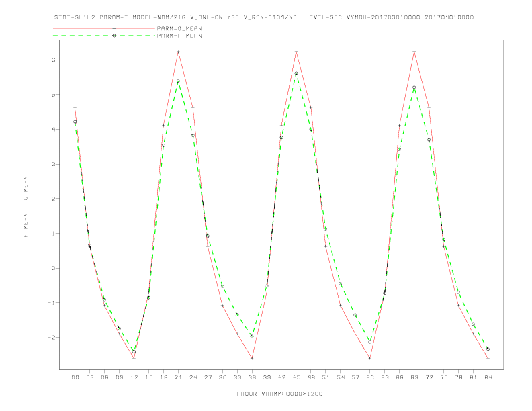Viewport: 532px width, 411px height.
Task: Click y-axis tick label 1
Action: point(53,233)
